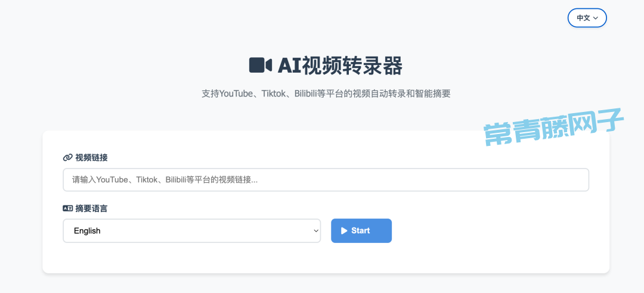Click the video camera icon beside the title
Screen dimensions: 644x293
pos(260,65)
